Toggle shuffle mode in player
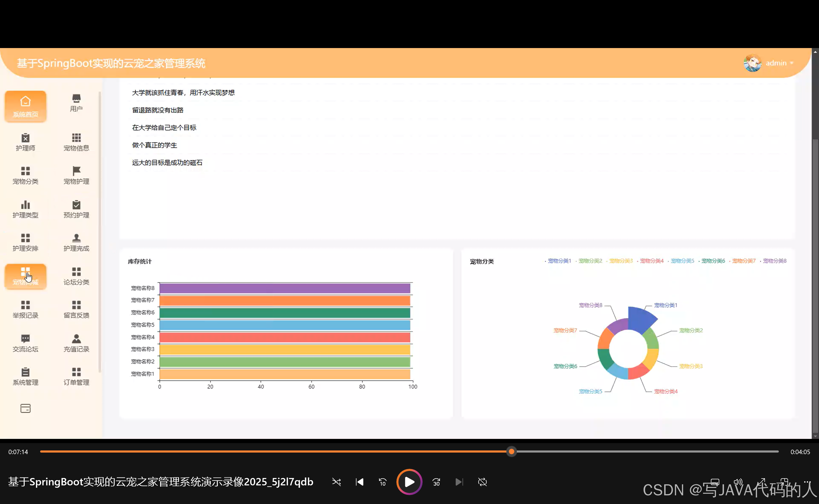This screenshot has height=504, width=819. click(x=336, y=482)
